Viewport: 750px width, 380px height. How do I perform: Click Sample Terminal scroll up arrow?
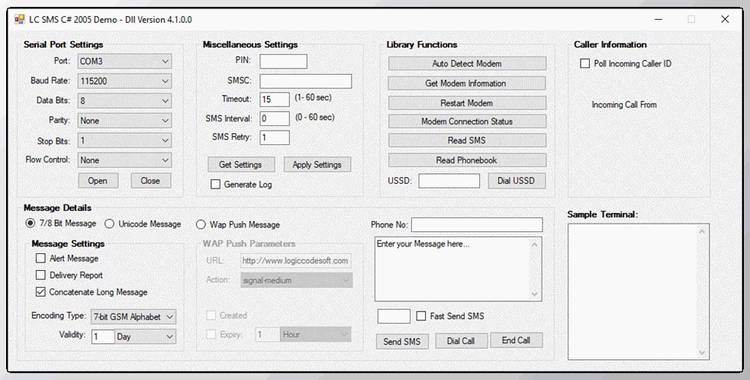coord(702,232)
